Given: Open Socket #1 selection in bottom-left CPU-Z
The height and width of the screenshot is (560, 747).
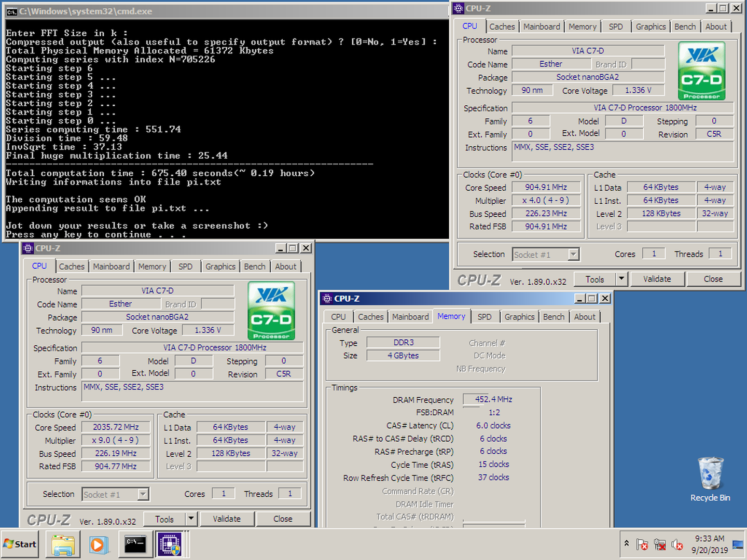Looking at the screenshot, I should tap(116, 495).
